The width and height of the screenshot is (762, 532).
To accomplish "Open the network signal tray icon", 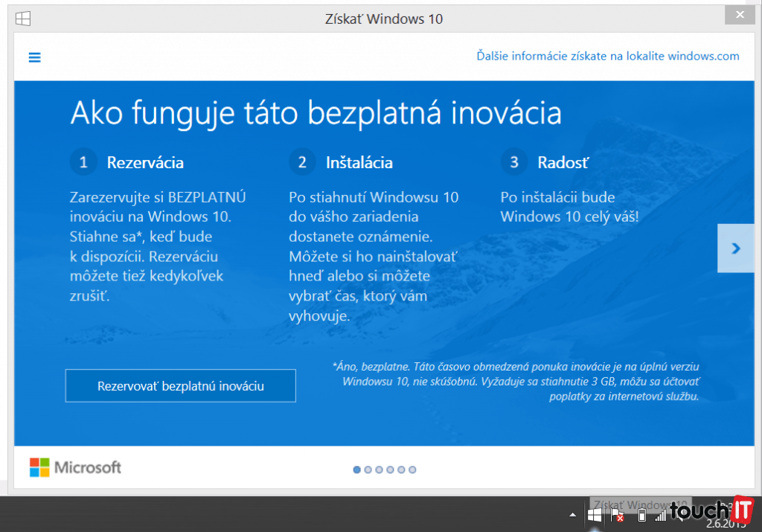I will [x=660, y=515].
